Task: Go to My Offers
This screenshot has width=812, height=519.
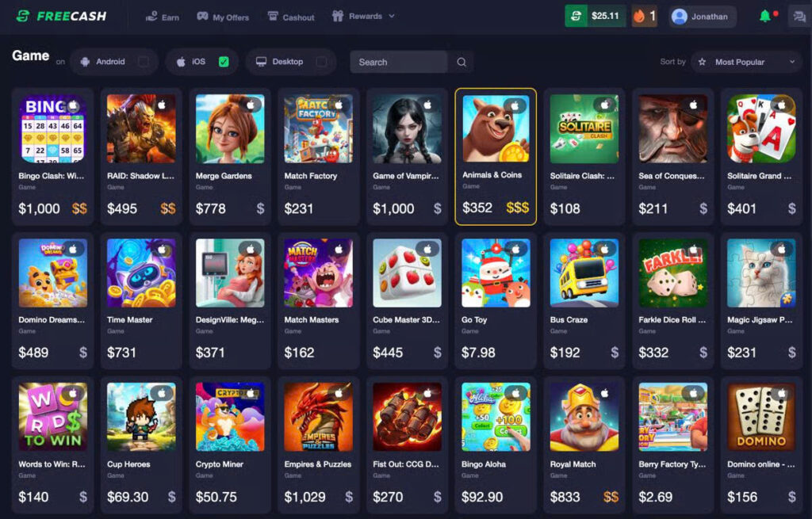Action: [x=223, y=17]
